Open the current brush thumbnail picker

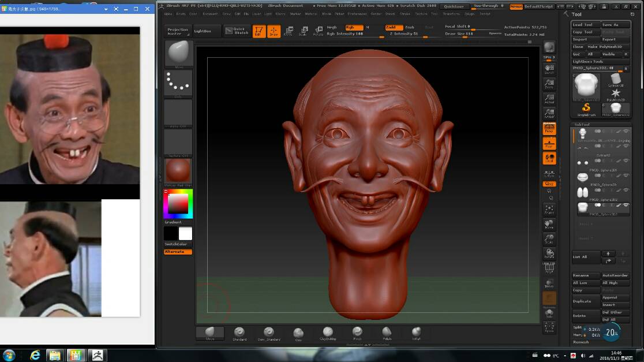point(178,54)
